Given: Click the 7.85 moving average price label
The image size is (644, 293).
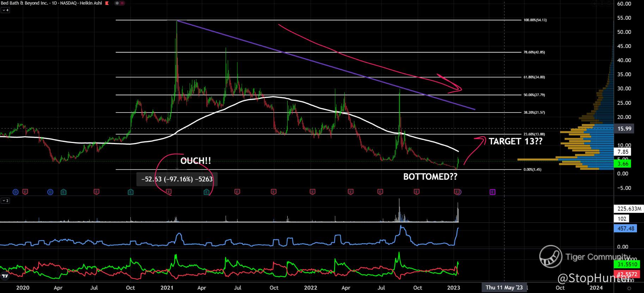Looking at the screenshot, I should [x=623, y=152].
